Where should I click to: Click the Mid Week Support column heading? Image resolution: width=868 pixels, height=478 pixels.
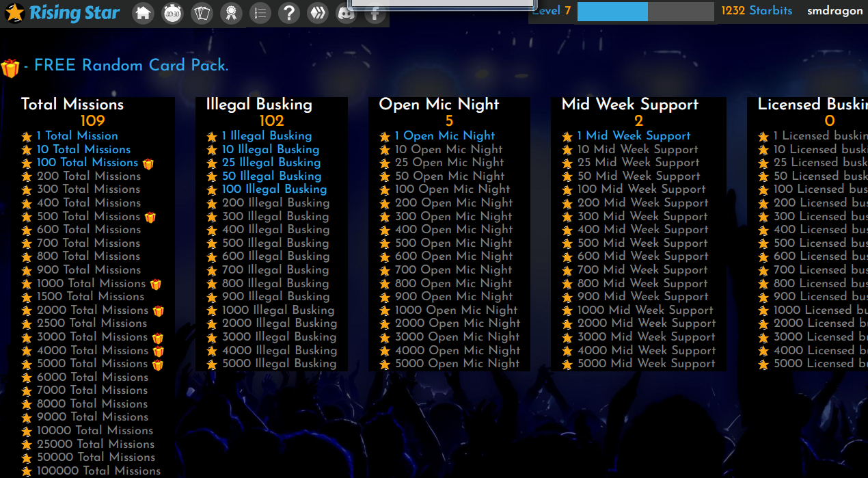tap(630, 104)
